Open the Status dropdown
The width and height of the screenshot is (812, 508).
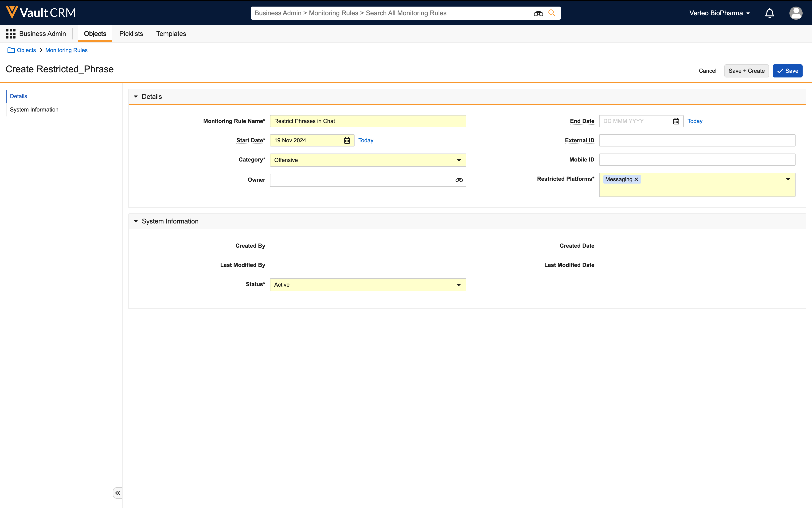pos(459,285)
